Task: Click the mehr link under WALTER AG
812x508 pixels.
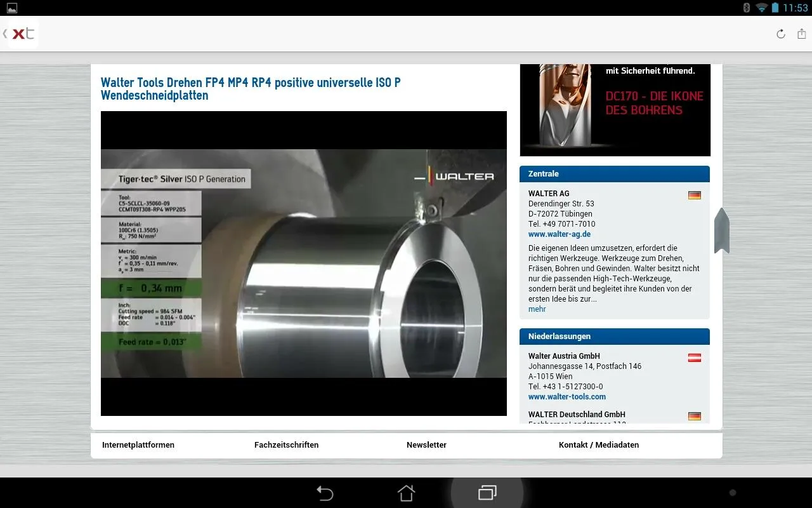Action: [x=537, y=309]
